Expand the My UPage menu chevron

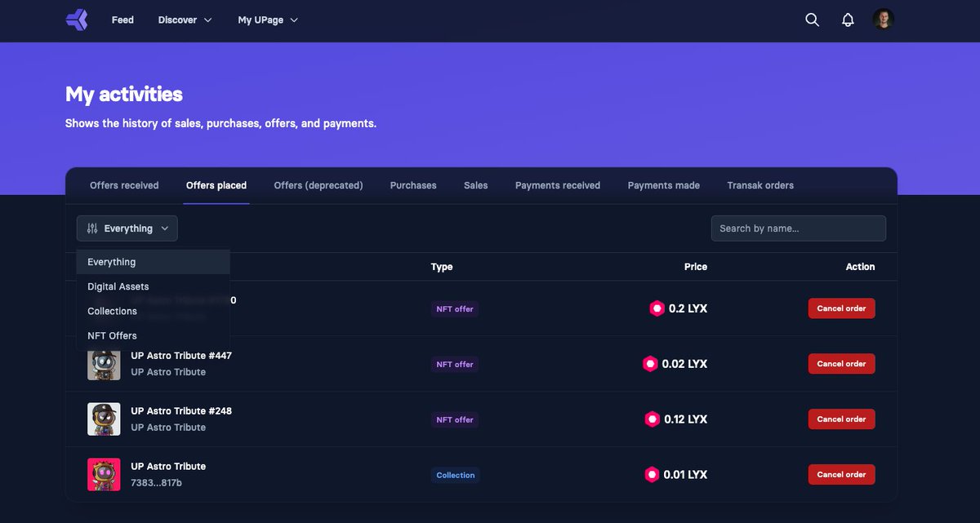tap(294, 20)
